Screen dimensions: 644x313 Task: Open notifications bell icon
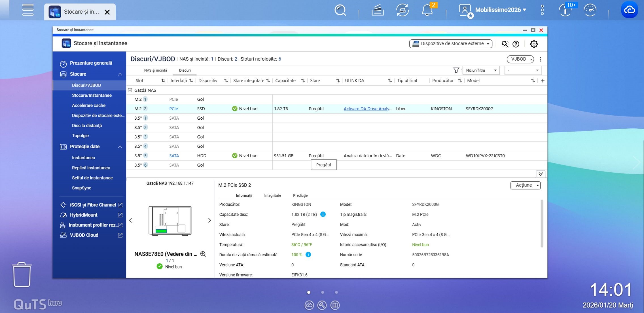(427, 10)
